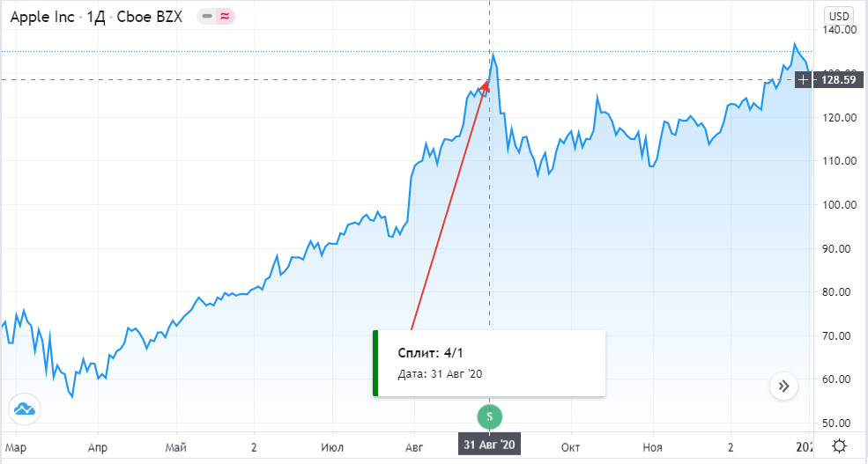Click the red arrow head at the peak
The width and height of the screenshot is (868, 464).
484,86
